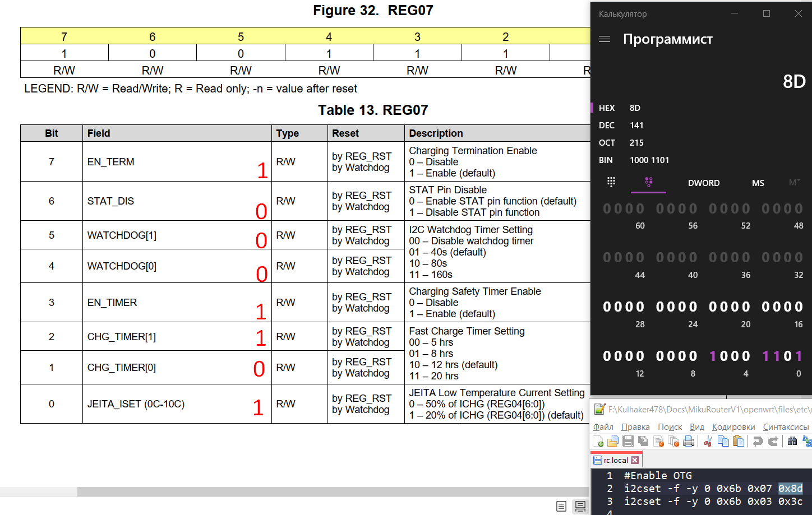Toggle bit 28 in the calculator bit keypad
Viewport: 812px width, 515px height.
[640, 307]
